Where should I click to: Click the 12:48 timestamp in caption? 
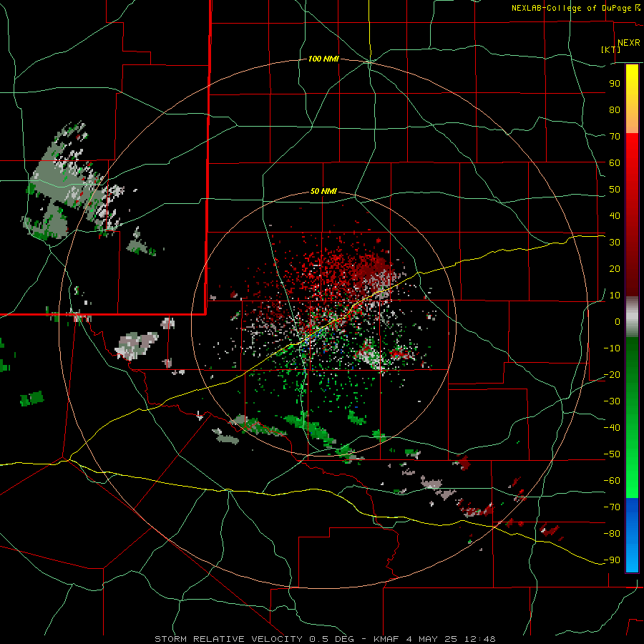(480, 639)
